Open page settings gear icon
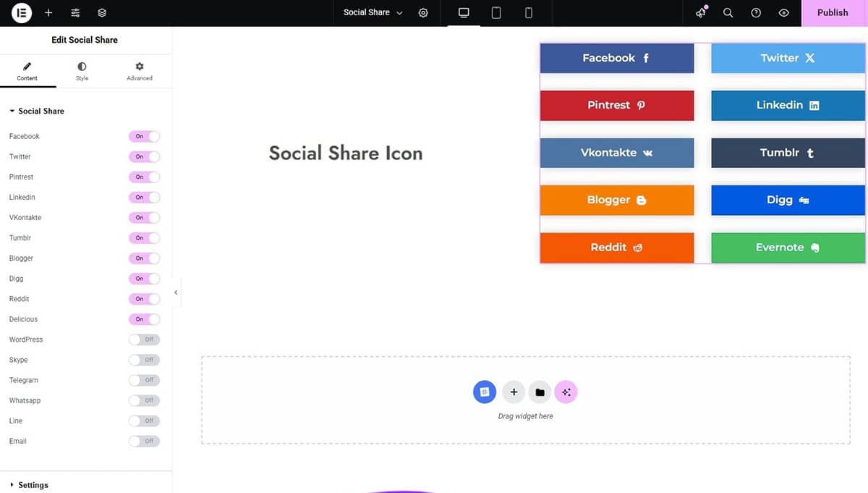Screen dimensions: 868x493 (423, 13)
